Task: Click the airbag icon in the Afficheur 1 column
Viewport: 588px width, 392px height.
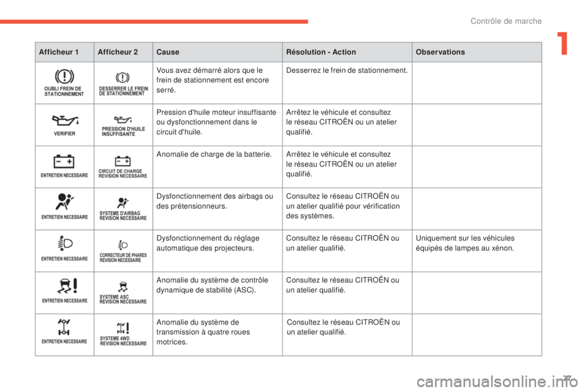Action: tap(64, 202)
